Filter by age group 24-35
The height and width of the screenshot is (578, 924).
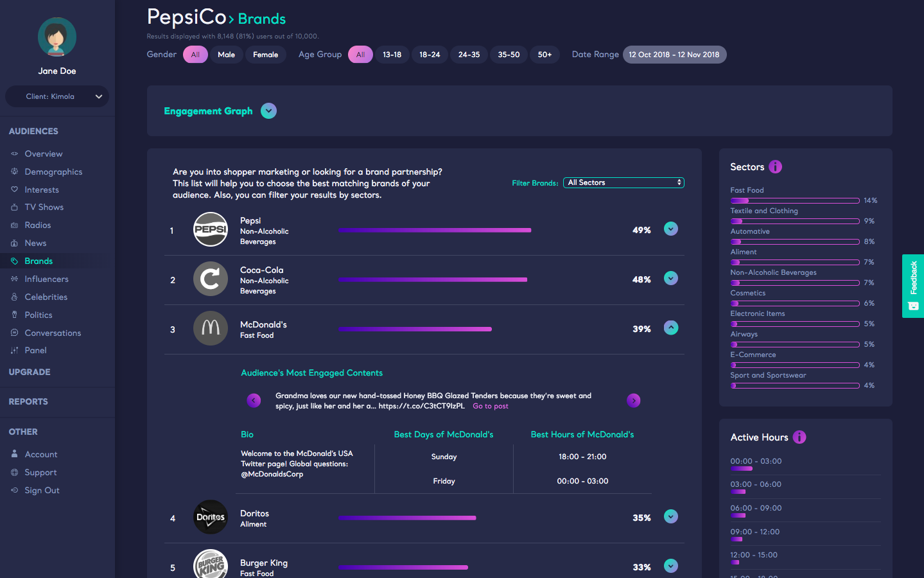469,55
